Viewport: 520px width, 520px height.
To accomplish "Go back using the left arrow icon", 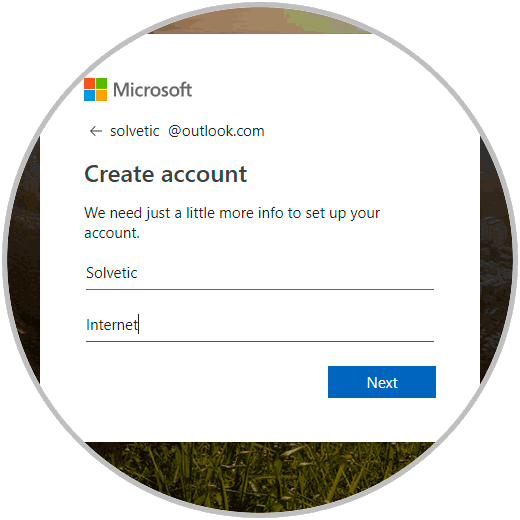I will pos(96,131).
